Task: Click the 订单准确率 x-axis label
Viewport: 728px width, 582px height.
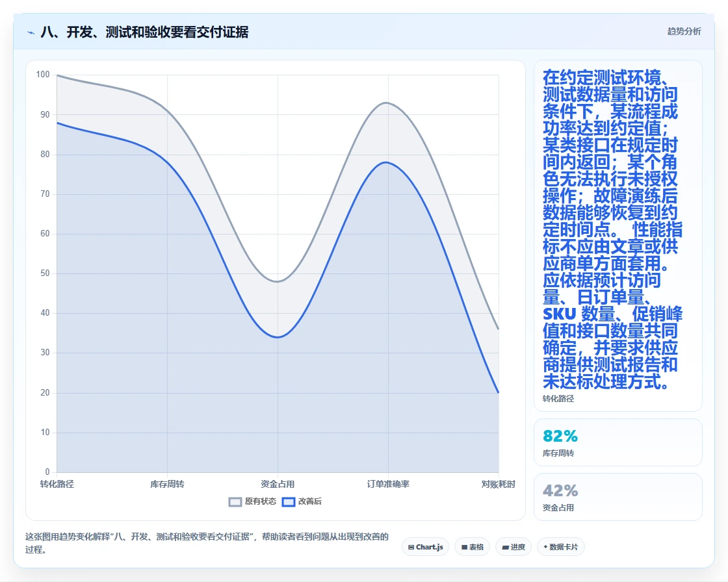Action: pyautogui.click(x=388, y=484)
